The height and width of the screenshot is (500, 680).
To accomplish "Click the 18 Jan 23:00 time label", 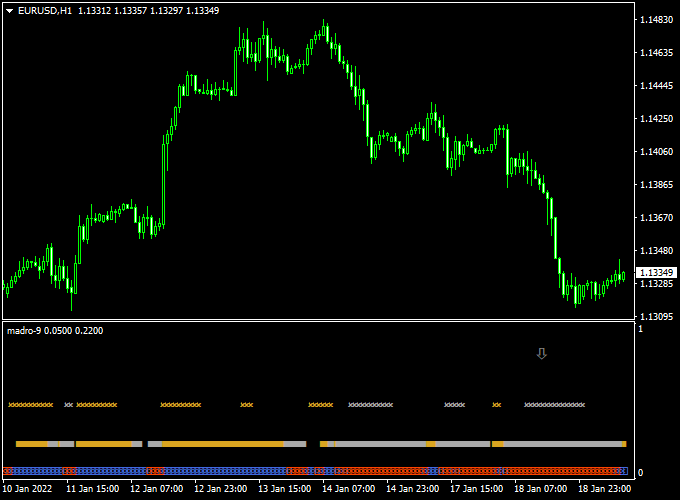I will (605, 489).
